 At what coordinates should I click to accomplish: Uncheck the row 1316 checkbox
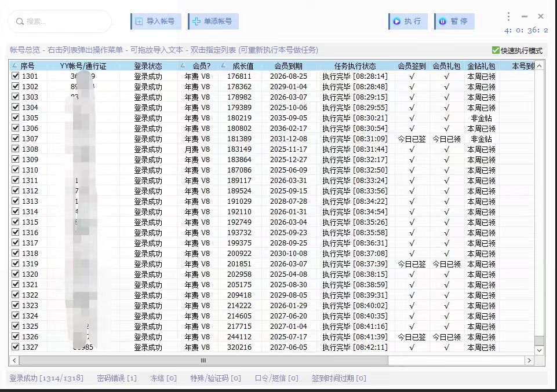point(15,232)
